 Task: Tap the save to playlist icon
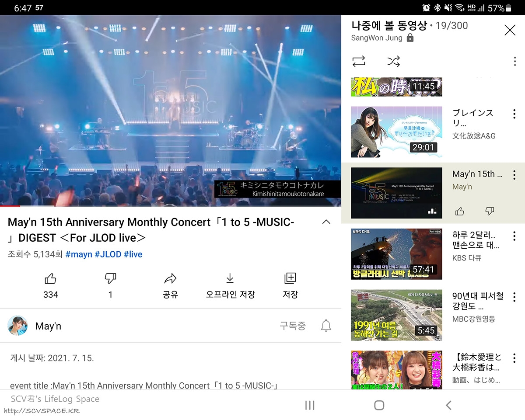[x=290, y=278]
